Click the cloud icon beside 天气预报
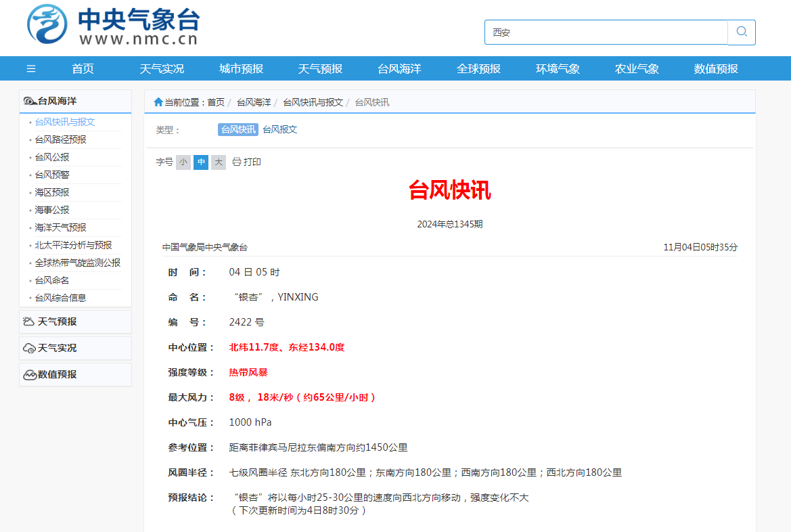This screenshot has height=532, width=791. tap(29, 322)
